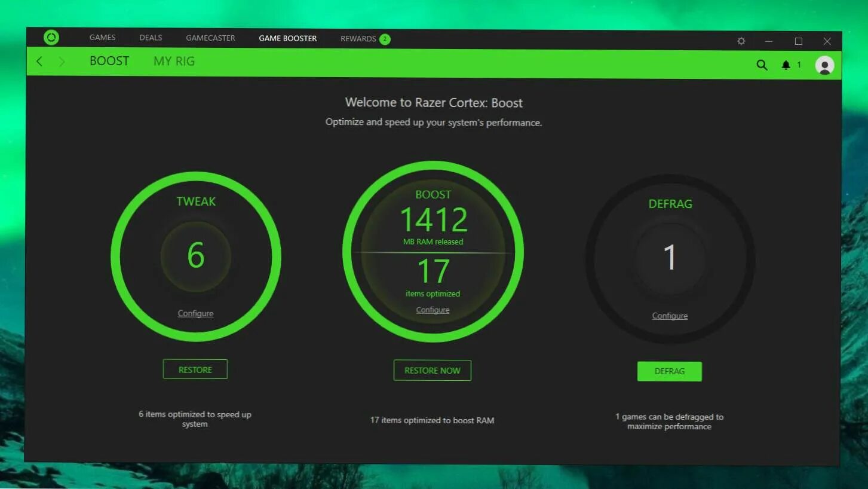The image size is (868, 489).
Task: Open the Rewards tab
Action: pos(358,39)
